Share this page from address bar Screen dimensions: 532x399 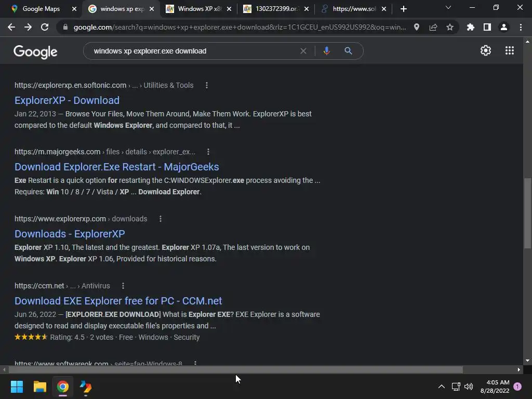pyautogui.click(x=433, y=27)
